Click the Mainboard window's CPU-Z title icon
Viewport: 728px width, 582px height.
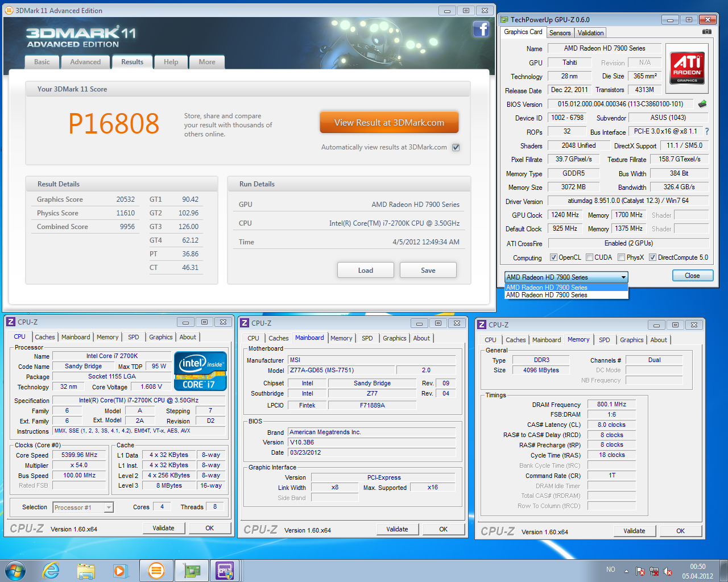[245, 323]
